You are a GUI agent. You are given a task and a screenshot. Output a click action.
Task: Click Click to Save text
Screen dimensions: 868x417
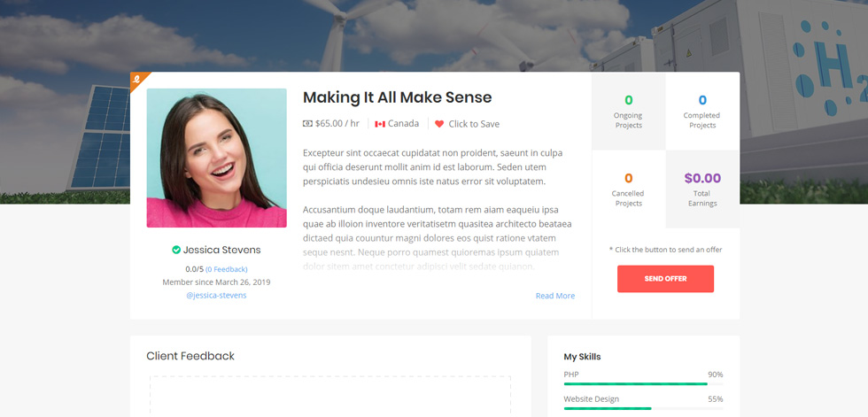pyautogui.click(x=474, y=124)
